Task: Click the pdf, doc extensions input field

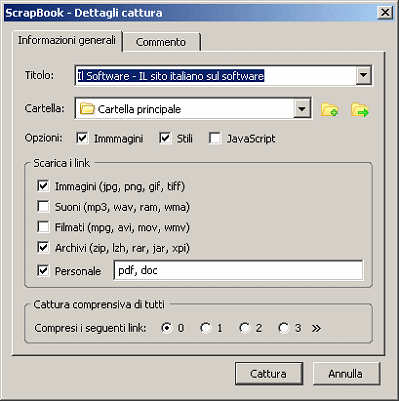Action: 238,270
